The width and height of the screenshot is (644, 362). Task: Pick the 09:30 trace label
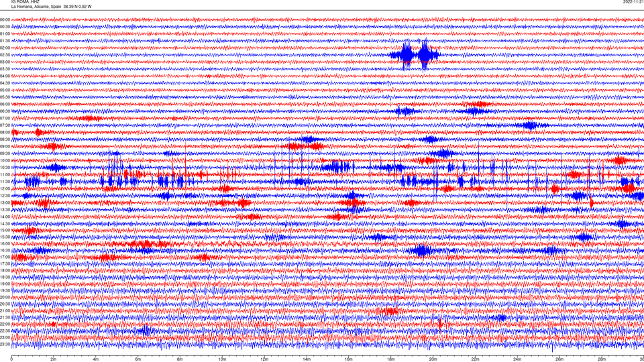[x=5, y=154]
